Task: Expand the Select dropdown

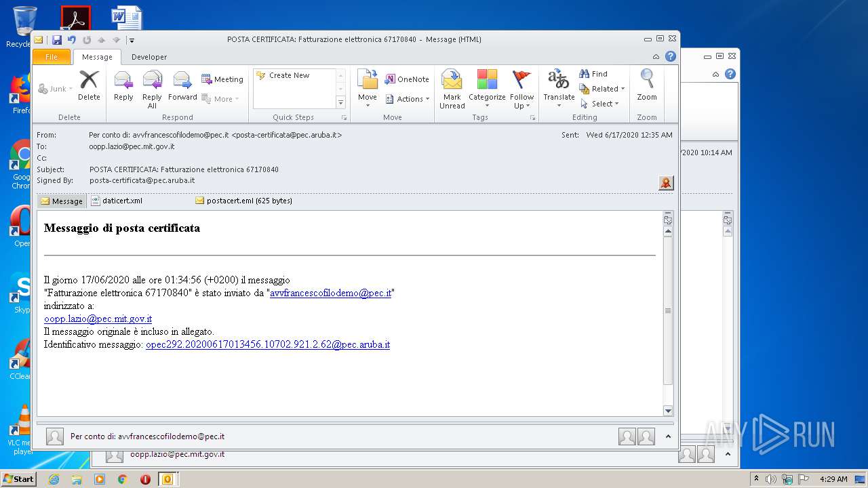Action: (x=599, y=104)
